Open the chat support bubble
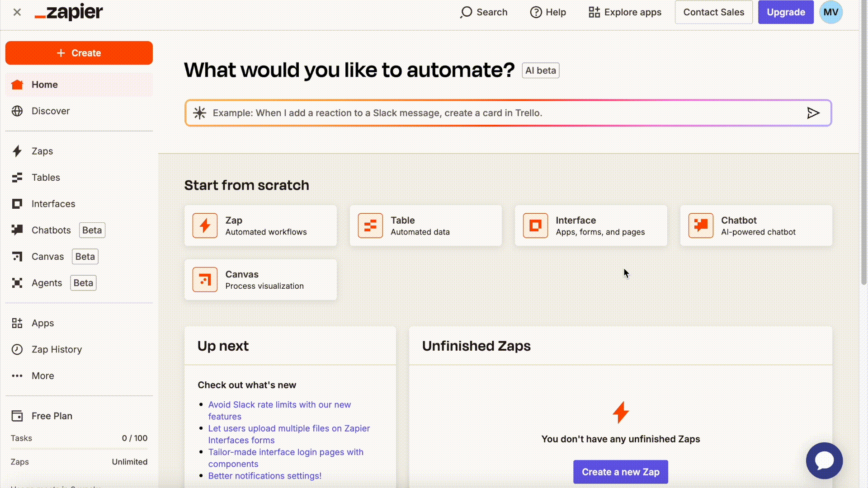Screen dimensions: 868x488 point(824,460)
